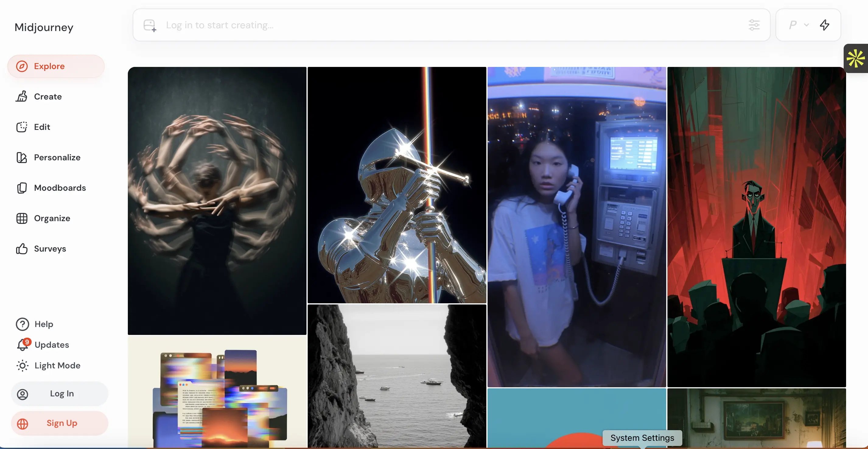Click the Log in to start creating field

[438, 25]
